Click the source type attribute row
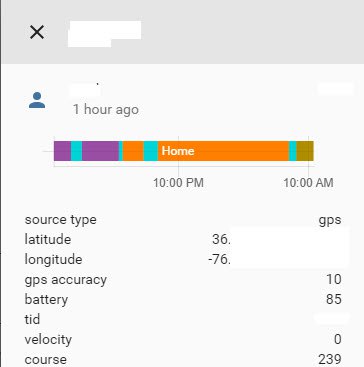Viewport: 364px width, 367px height. (x=183, y=220)
